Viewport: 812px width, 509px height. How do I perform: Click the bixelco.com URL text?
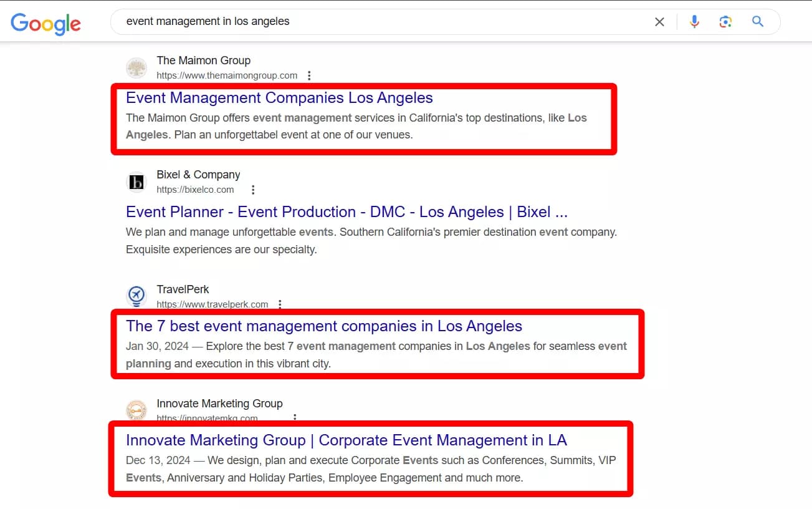tap(196, 189)
